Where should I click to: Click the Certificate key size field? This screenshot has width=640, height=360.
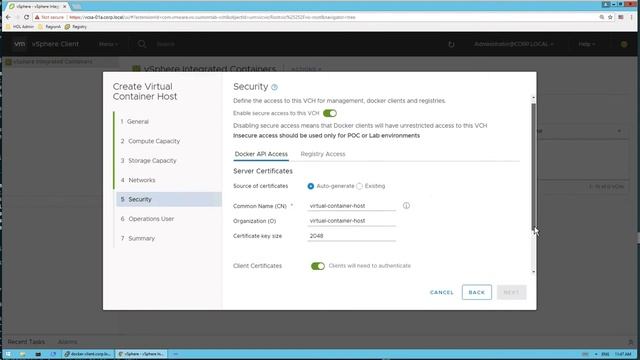pos(351,236)
